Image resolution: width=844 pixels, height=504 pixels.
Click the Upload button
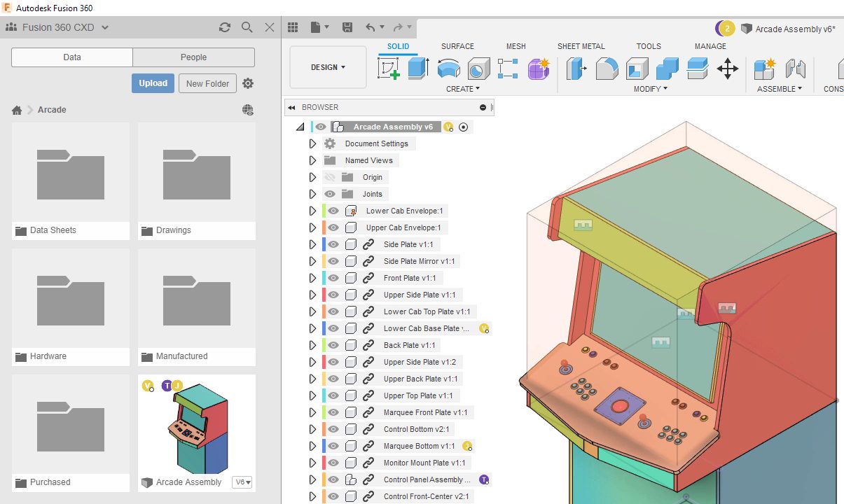[x=153, y=83]
